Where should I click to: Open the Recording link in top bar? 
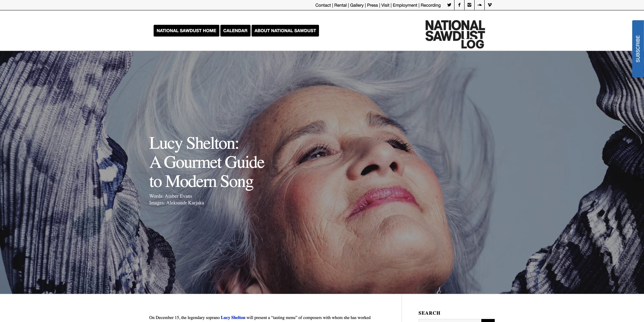(x=431, y=5)
